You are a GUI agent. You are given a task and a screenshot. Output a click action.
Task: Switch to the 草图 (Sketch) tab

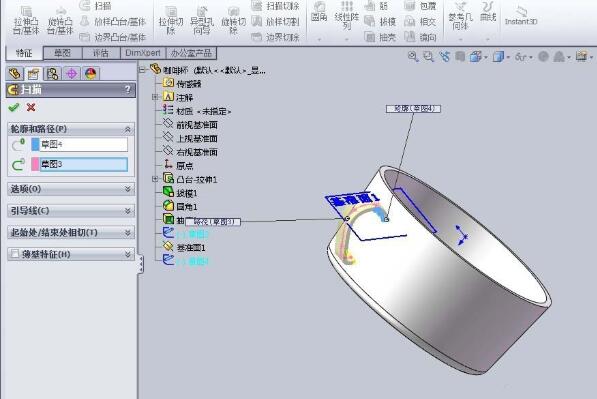[62, 53]
